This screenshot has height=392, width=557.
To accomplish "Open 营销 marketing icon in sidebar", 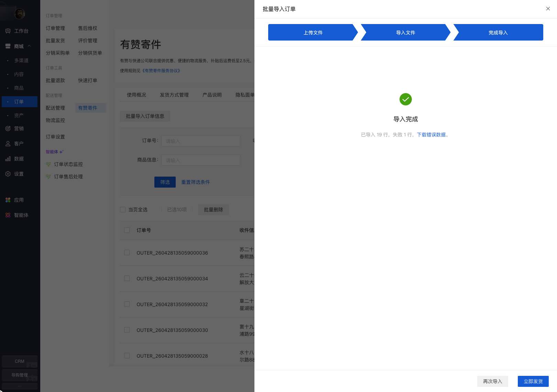I will click(x=8, y=128).
